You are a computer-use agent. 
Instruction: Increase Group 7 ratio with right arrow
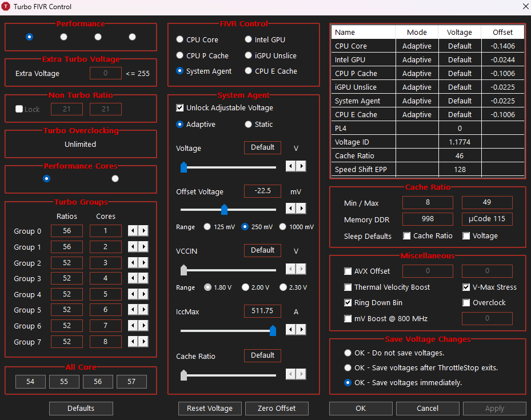[144, 342]
